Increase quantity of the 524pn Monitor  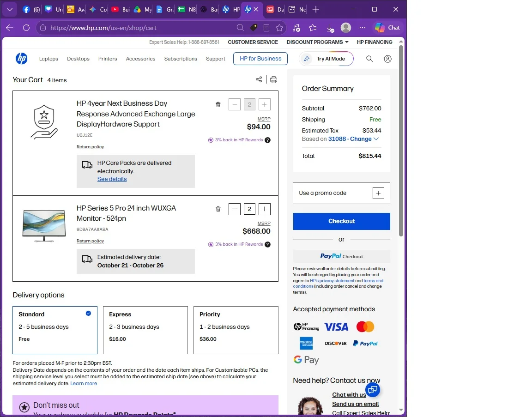point(264,209)
